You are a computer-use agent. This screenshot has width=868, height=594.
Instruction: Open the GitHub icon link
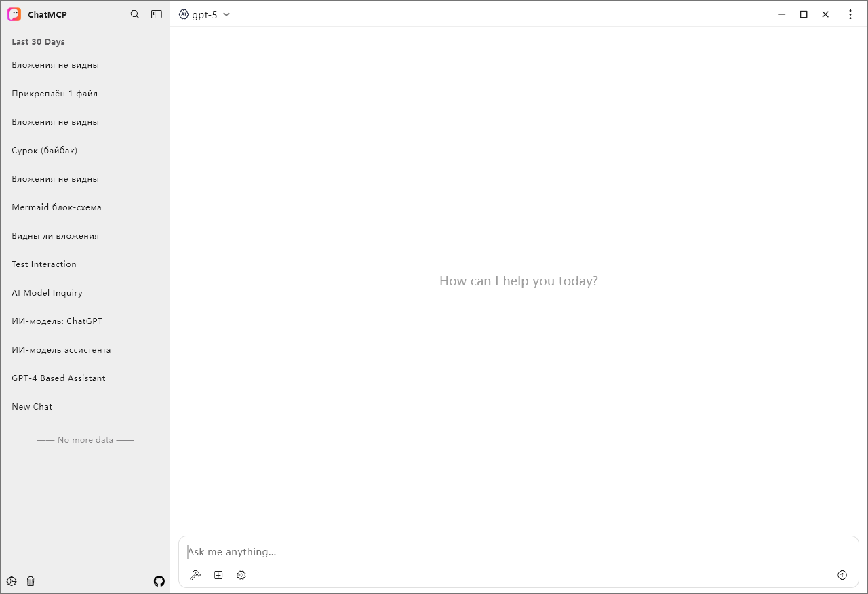pyautogui.click(x=159, y=581)
